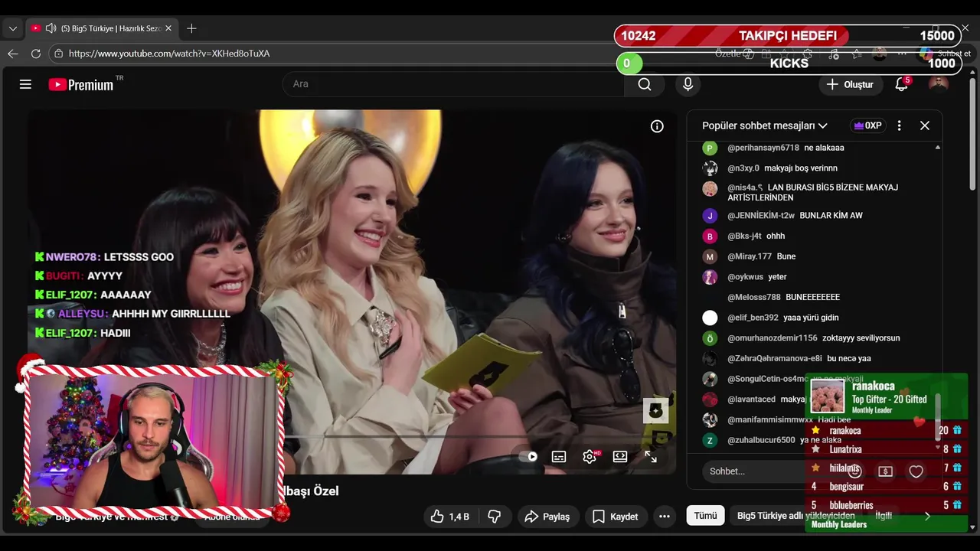Toggle the autoplay switch in the player
This screenshot has height=551, width=980.
pos(528,456)
